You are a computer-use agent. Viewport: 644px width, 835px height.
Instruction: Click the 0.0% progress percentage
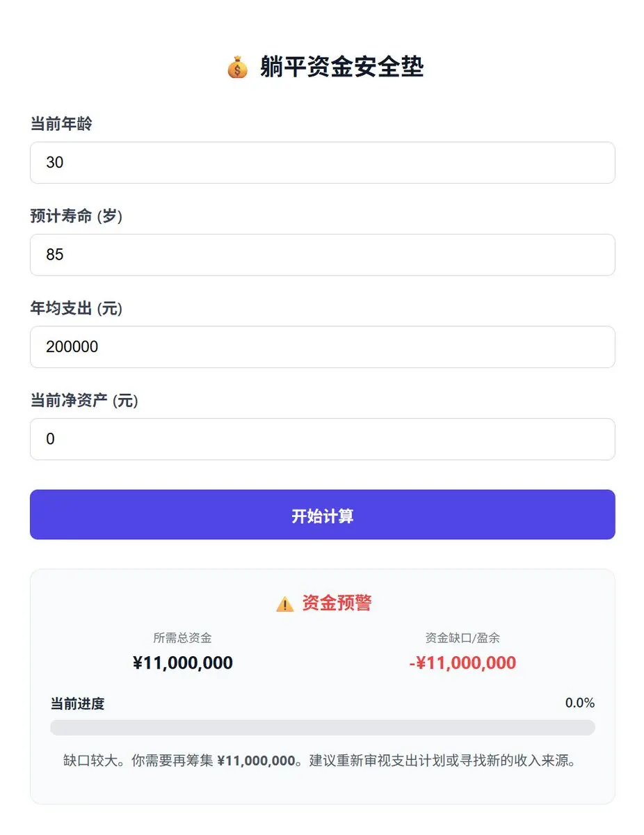coord(579,703)
